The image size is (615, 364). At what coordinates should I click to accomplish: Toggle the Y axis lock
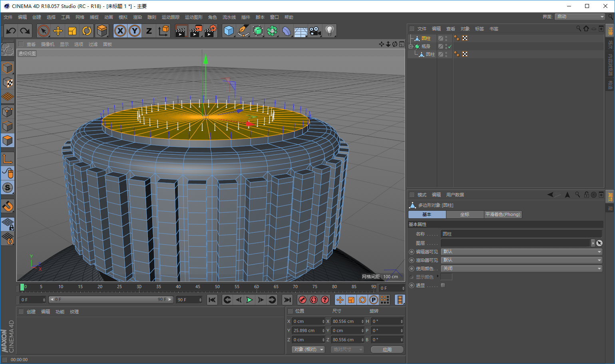(x=135, y=31)
